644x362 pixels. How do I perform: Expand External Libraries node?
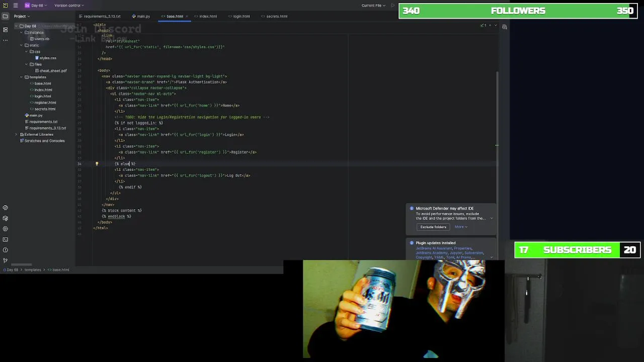click(x=16, y=134)
